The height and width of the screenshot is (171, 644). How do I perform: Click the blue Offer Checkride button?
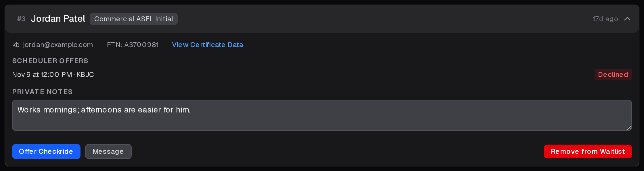(x=46, y=151)
